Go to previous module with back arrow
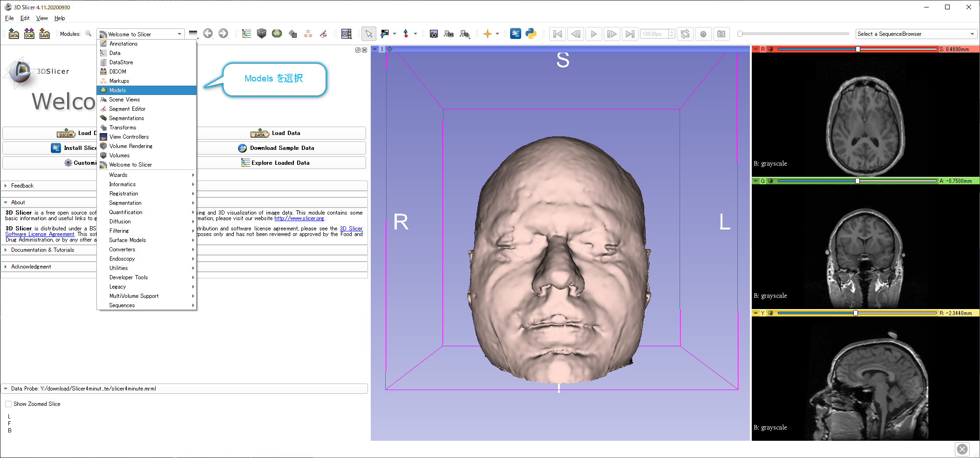This screenshot has height=458, width=980. (208, 34)
